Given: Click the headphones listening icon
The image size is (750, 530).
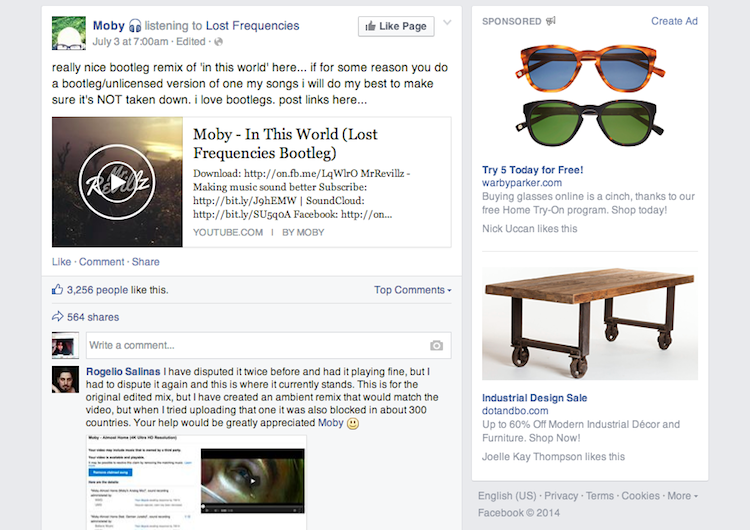Looking at the screenshot, I should click(x=135, y=26).
